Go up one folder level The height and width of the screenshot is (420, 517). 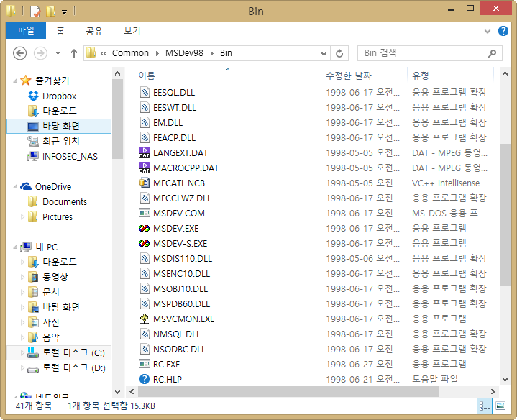[74, 53]
